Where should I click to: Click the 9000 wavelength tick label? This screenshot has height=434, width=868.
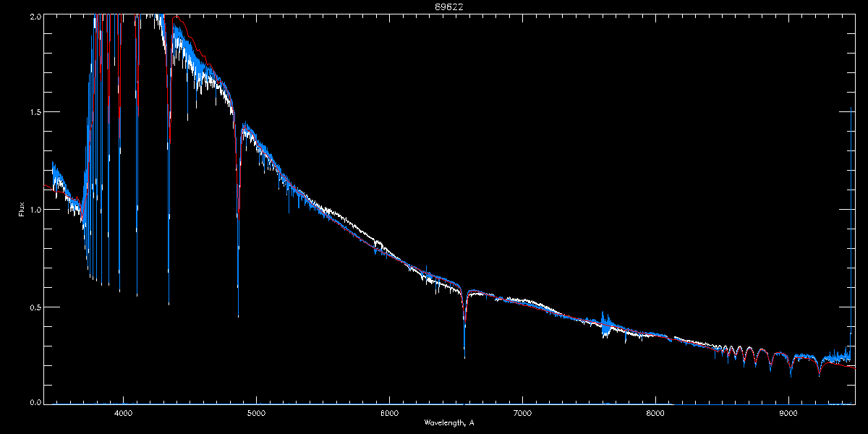(788, 413)
